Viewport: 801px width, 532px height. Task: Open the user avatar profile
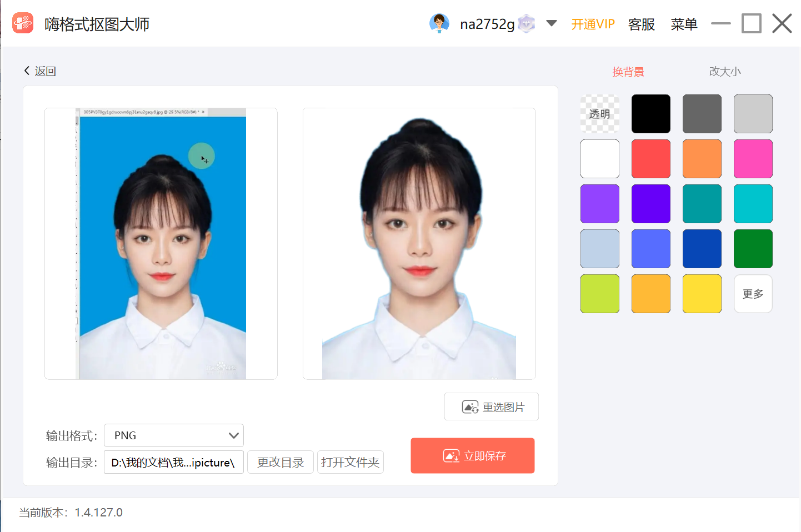439,23
